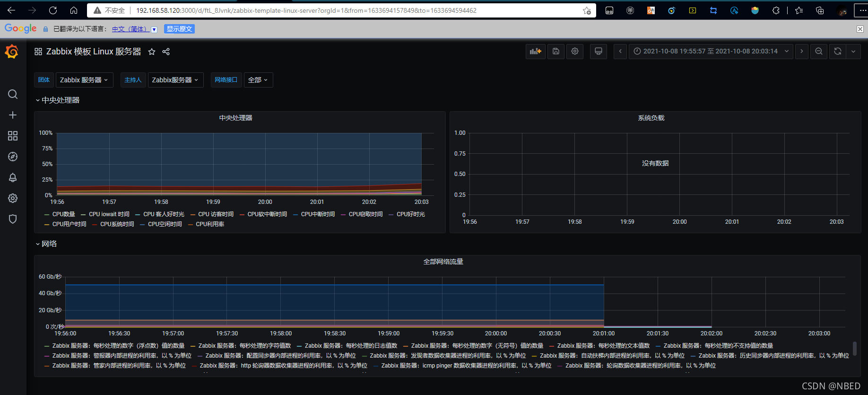Open dashboard settings gear
Viewport: 868px width, 395px height.
(575, 51)
